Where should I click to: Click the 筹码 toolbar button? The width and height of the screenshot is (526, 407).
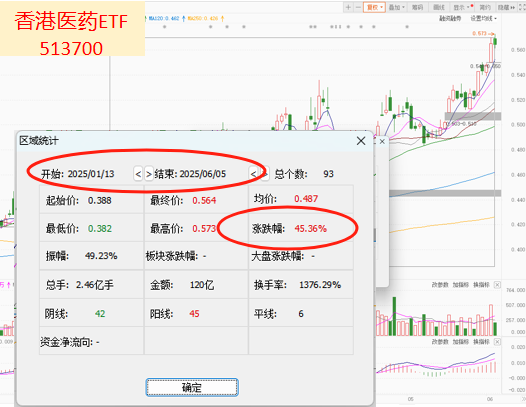[417, 7]
